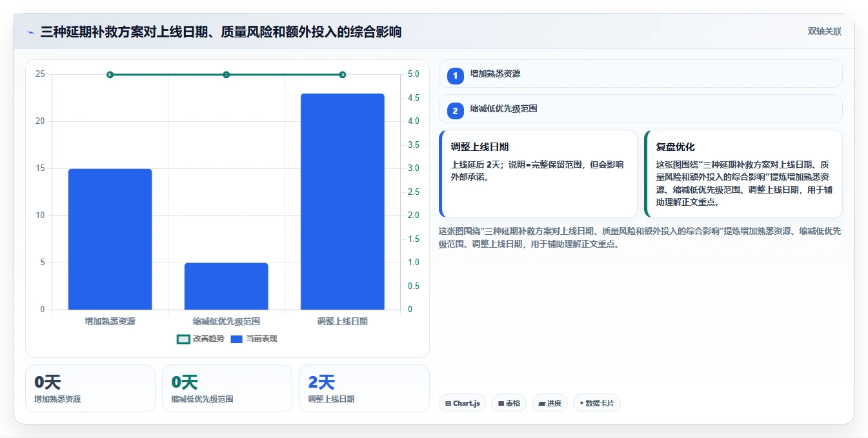The width and height of the screenshot is (868, 438).
Task: Click the 数据卡片 tag
Action: [597, 403]
